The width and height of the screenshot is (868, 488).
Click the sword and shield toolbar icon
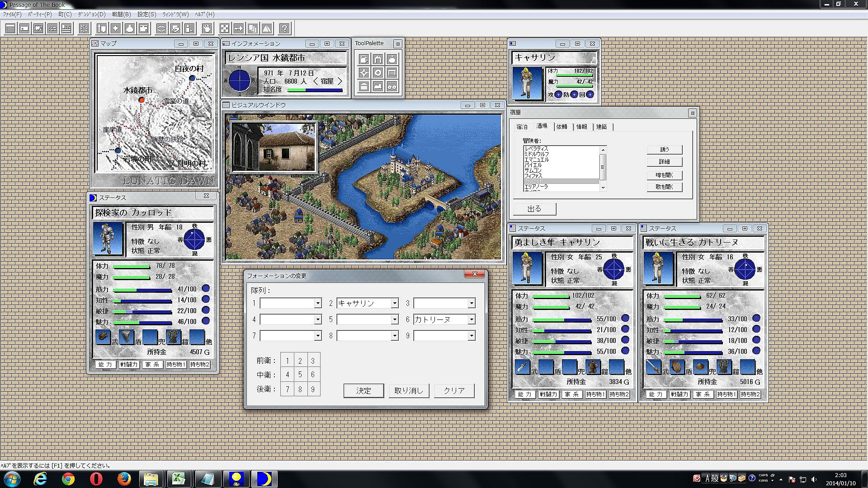(x=101, y=29)
